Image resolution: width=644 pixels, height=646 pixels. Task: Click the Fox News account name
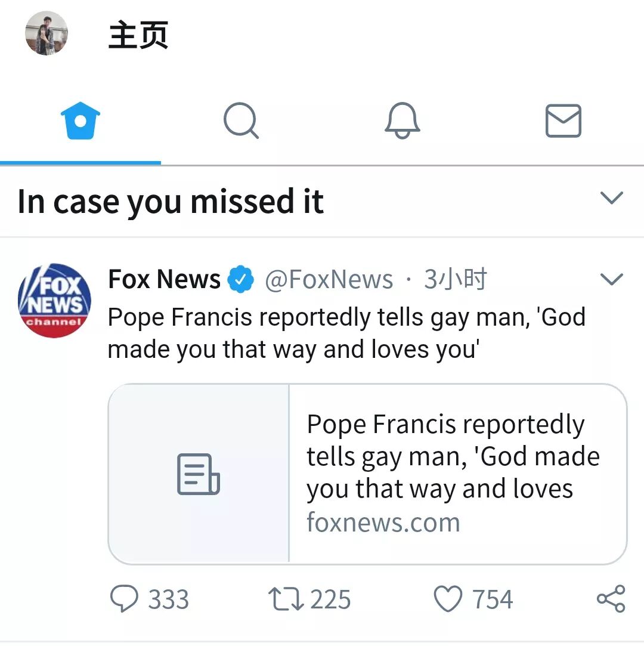click(164, 279)
